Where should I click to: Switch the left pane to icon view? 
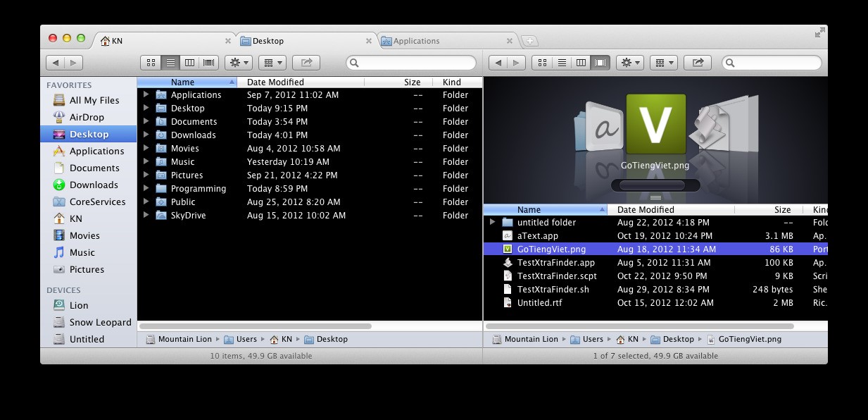[150, 62]
